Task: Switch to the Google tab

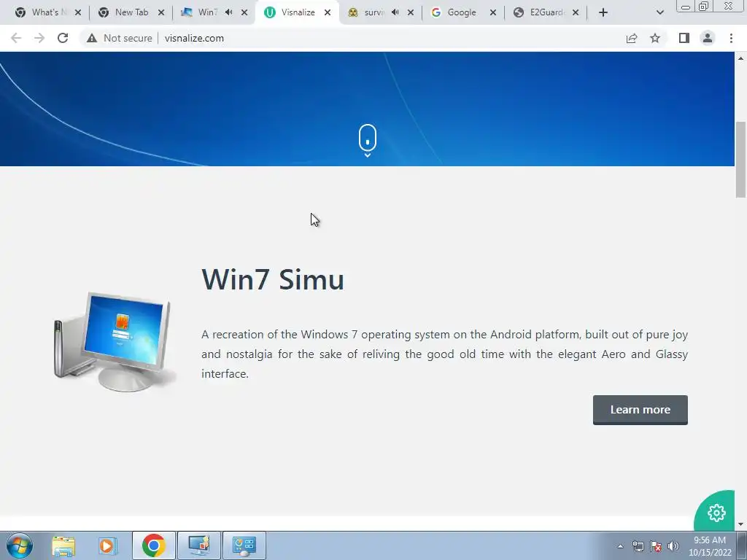Action: point(462,12)
